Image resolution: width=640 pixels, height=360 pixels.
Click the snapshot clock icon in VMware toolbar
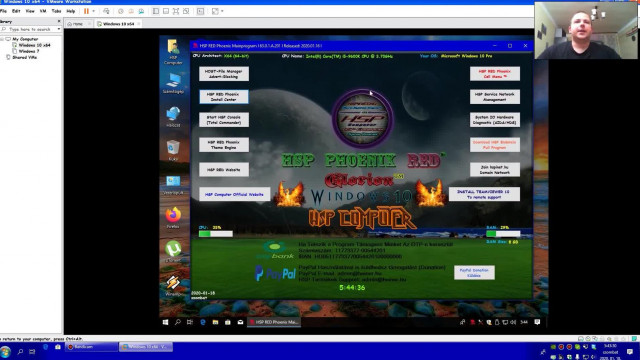[121, 11]
